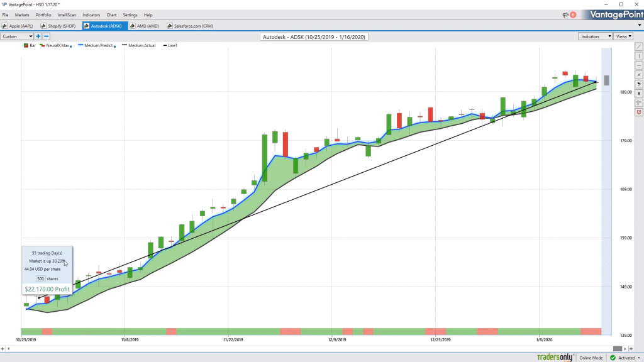Screen dimensions: 644x362
Task: Edit the 500 shares input field
Action: coord(40,278)
